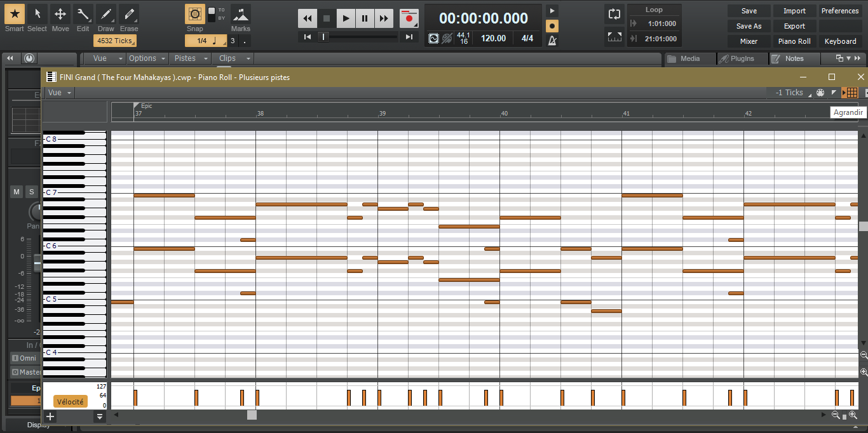Open Preferences
The width and height of the screenshot is (868, 433).
click(839, 11)
